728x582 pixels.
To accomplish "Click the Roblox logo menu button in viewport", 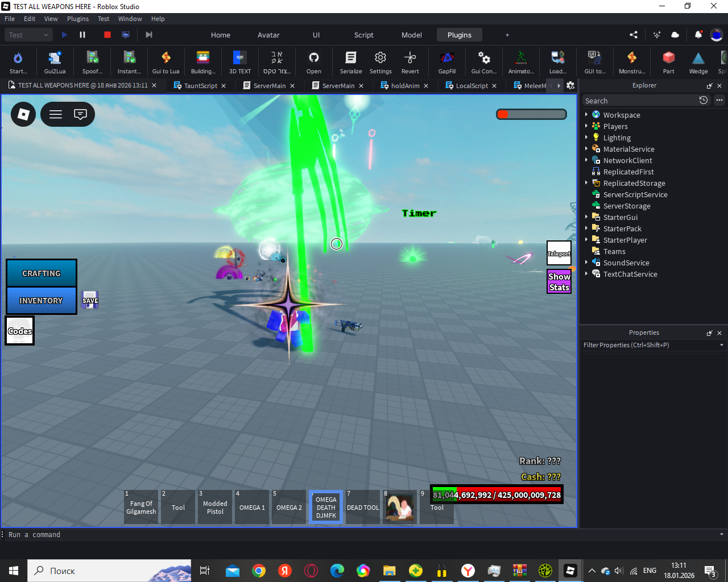I will click(23, 114).
